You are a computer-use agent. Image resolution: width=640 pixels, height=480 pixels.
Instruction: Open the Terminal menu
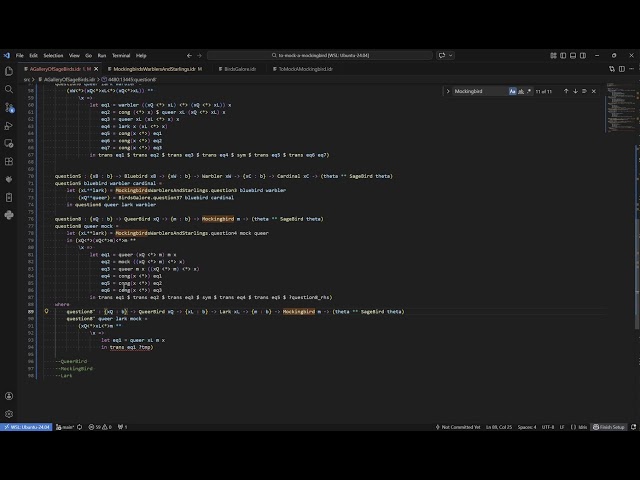tap(120, 56)
